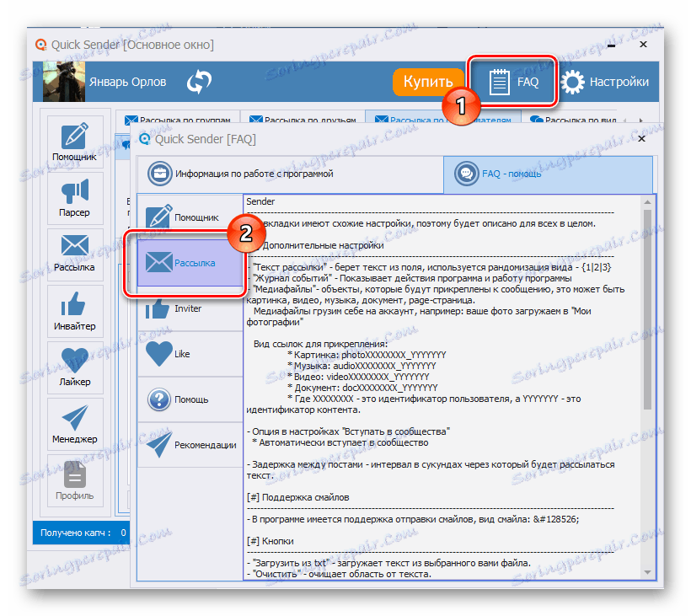Open the Парсер megaphone tool

pyautogui.click(x=75, y=198)
